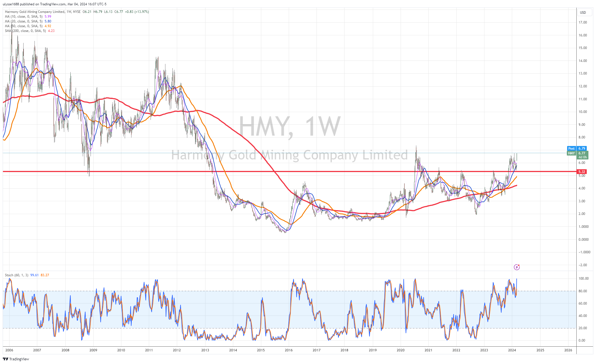Image resolution: width=596 pixels, height=364 pixels.
Task: Click the purple lightning bolt event icon
Action: pos(517,267)
